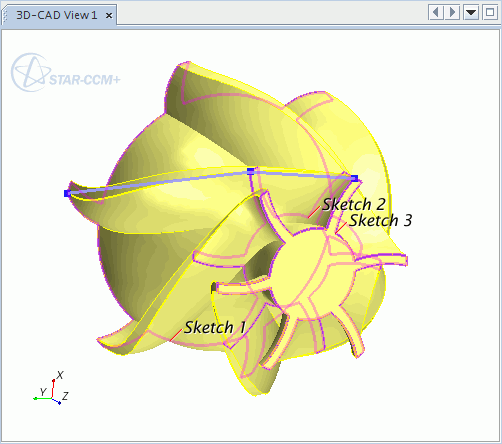Click the left blue spline endpoint handle
This screenshot has height=444, width=502.
(x=67, y=193)
